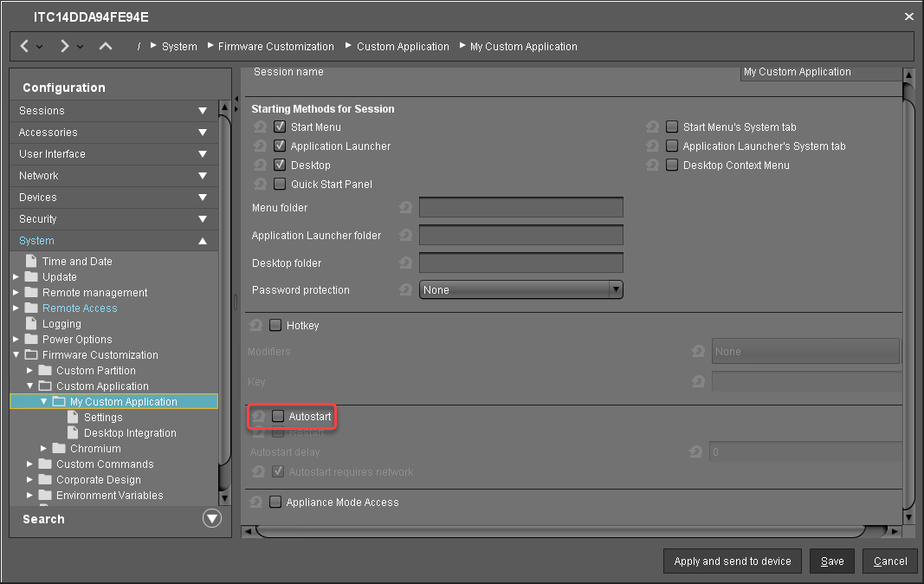The image size is (924, 584).
Task: Expand the Chromium tree folder
Action: pyautogui.click(x=44, y=449)
